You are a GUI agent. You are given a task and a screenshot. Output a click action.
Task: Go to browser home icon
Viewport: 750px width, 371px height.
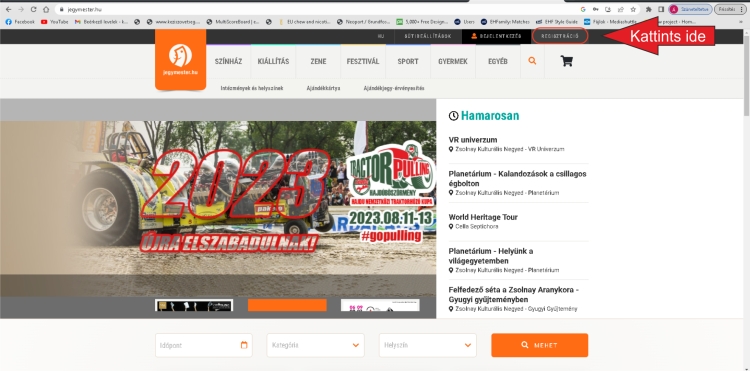click(46, 9)
